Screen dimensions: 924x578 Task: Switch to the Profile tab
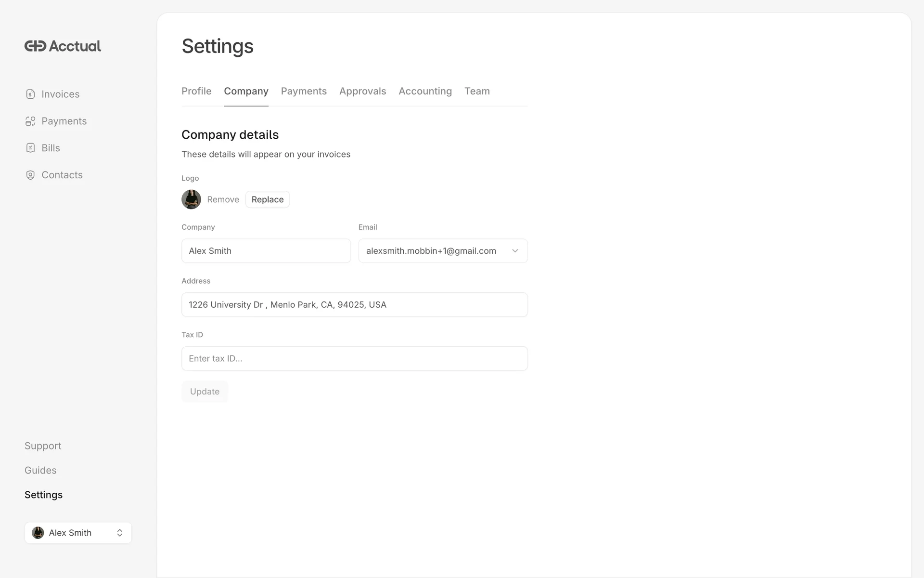pos(196,91)
